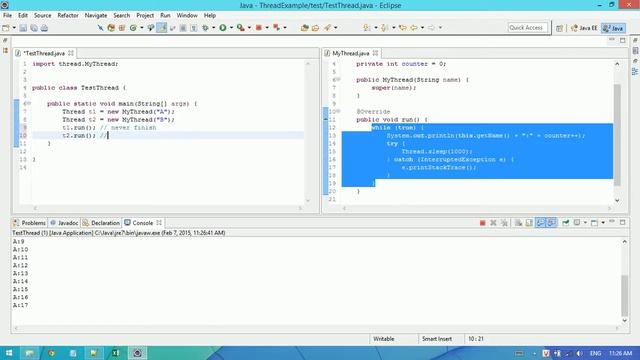Switch to the Java EE perspective button

click(584, 28)
